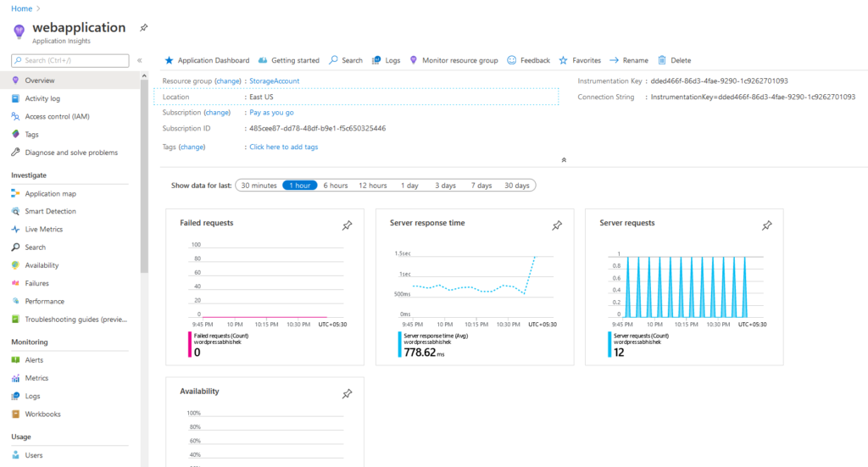The width and height of the screenshot is (868, 467).
Task: Select the 30 minutes time range
Action: coord(259,186)
